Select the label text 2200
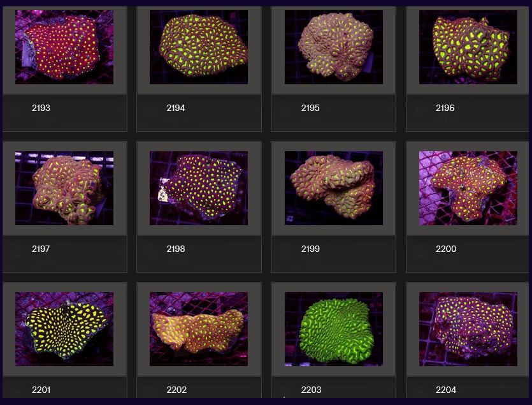The height and width of the screenshot is (405, 532). 446,249
